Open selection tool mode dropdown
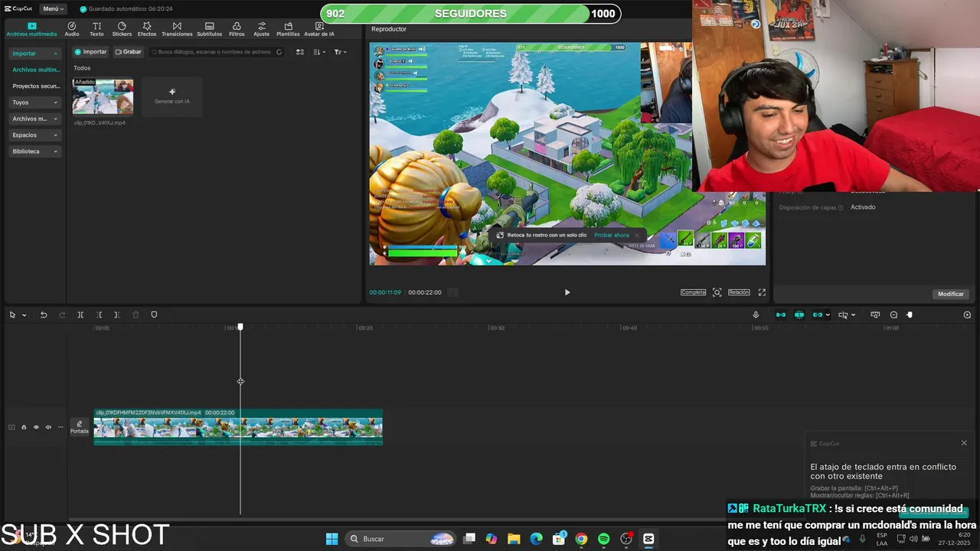Image resolution: width=980 pixels, height=551 pixels. pos(24,315)
